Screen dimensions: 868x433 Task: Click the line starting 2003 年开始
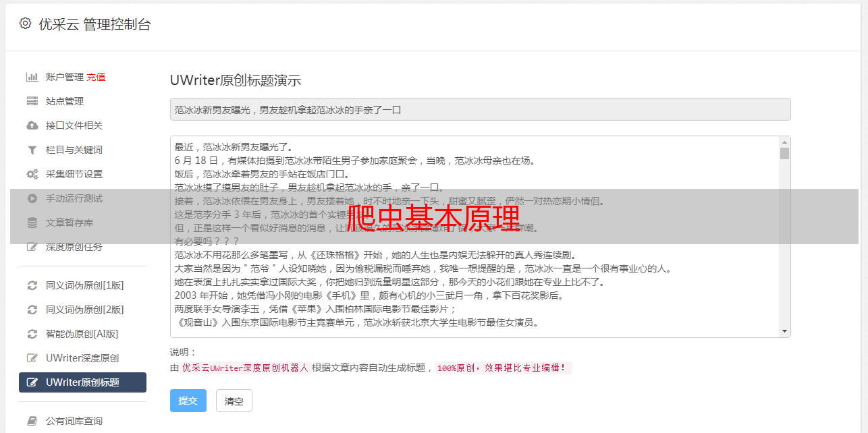click(369, 295)
